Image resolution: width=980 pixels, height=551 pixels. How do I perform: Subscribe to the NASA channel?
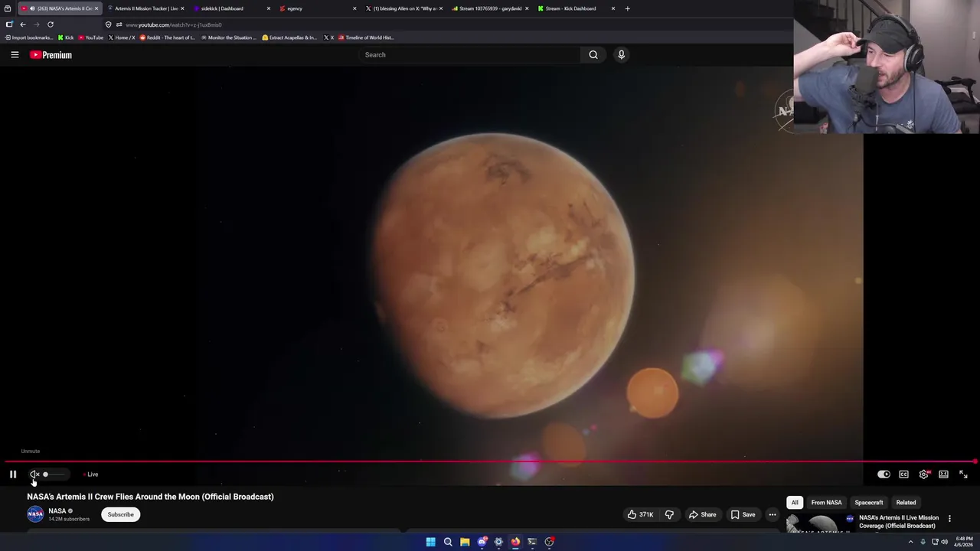click(x=120, y=514)
